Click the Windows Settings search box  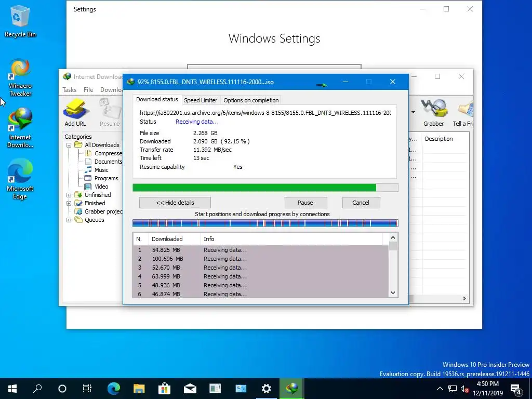[x=274, y=66]
